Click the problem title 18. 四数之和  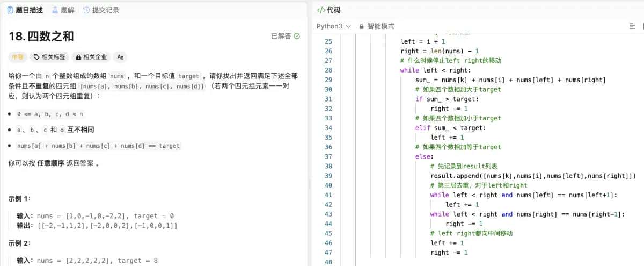coord(41,36)
